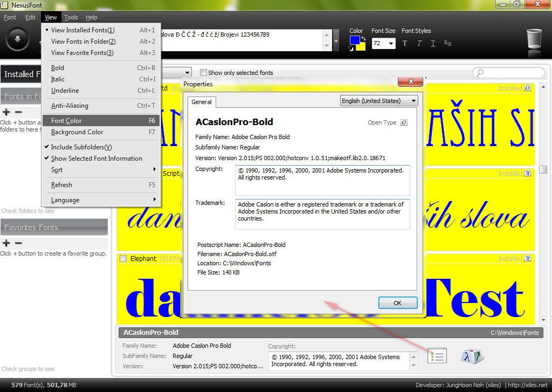Click the sample text box up arrow
552x392 pixels.
327,35
